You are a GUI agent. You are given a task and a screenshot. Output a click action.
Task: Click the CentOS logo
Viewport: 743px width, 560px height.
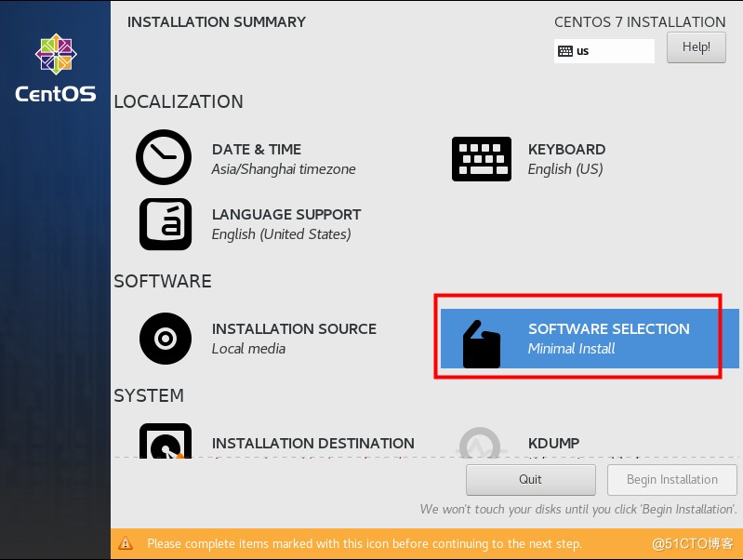(56, 67)
